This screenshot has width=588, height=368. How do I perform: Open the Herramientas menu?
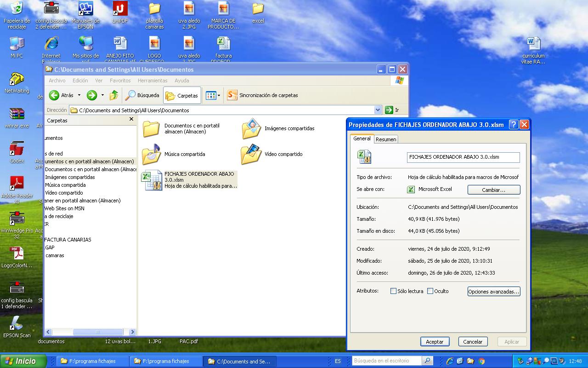pos(153,80)
